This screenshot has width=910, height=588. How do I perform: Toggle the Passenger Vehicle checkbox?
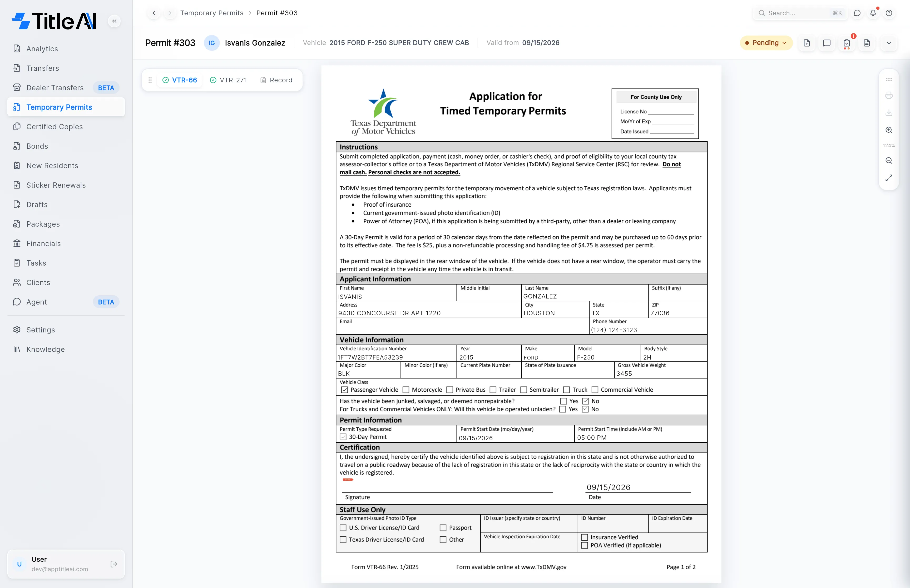pyautogui.click(x=344, y=390)
